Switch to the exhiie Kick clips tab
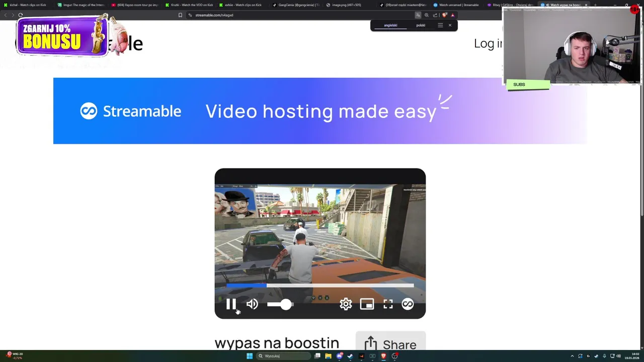 tap(243, 5)
